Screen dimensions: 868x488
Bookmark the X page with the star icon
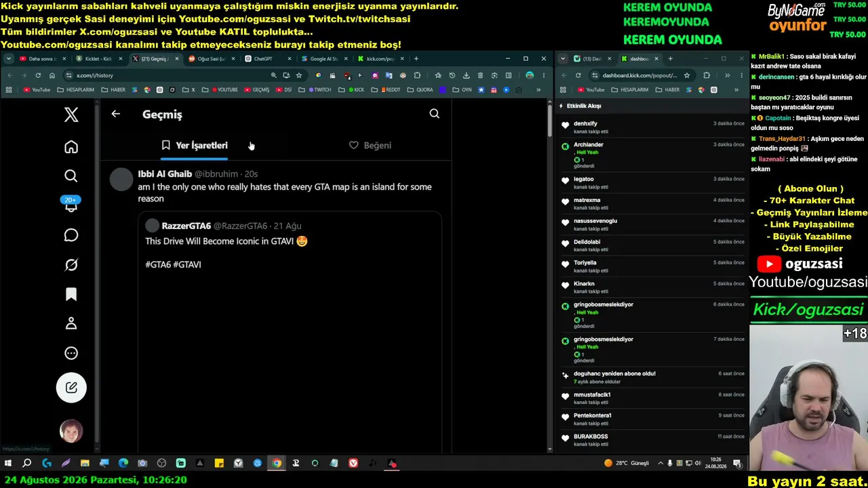[x=299, y=75]
